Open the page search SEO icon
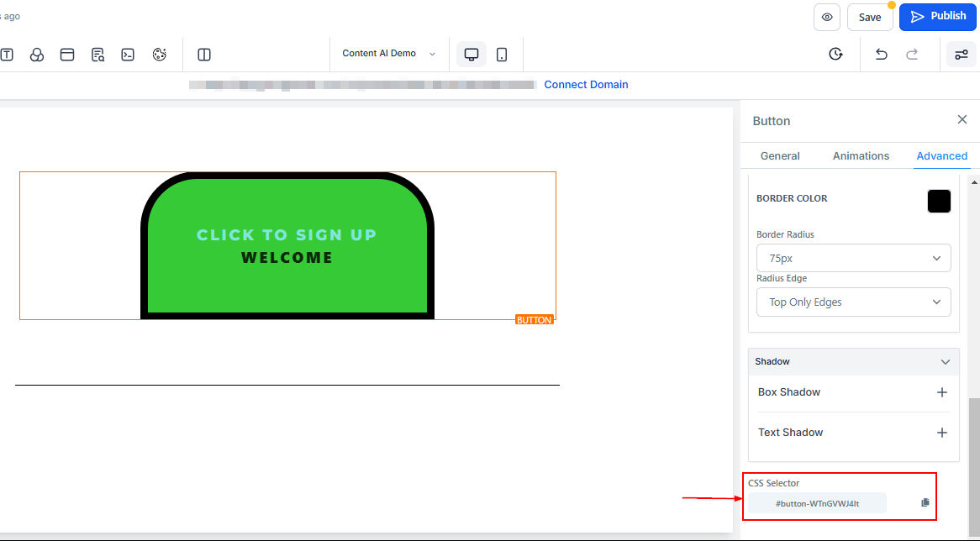The image size is (980, 541). pyautogui.click(x=97, y=55)
